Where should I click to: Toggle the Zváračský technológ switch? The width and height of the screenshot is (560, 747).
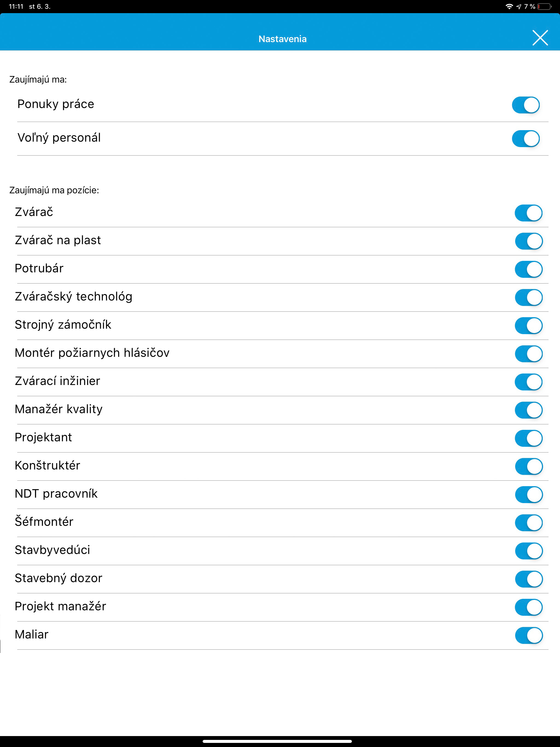(x=529, y=297)
